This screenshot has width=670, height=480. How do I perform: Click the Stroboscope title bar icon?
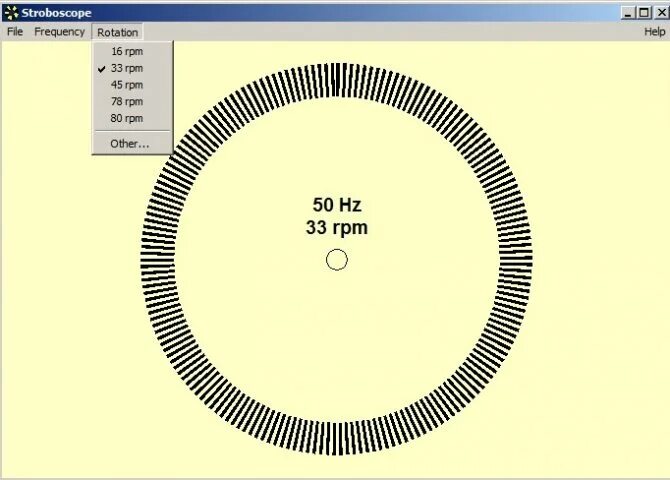pyautogui.click(x=11, y=13)
